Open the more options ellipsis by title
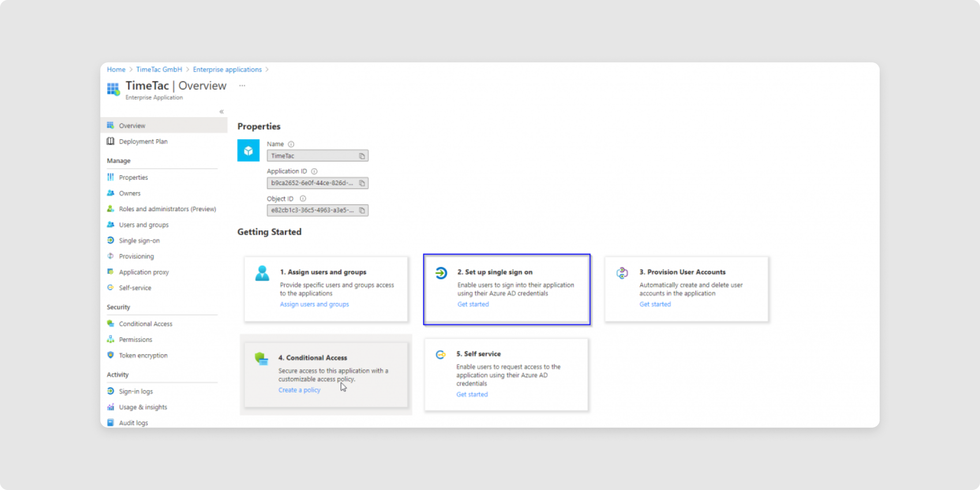Viewport: 980px width, 490px height. [242, 86]
